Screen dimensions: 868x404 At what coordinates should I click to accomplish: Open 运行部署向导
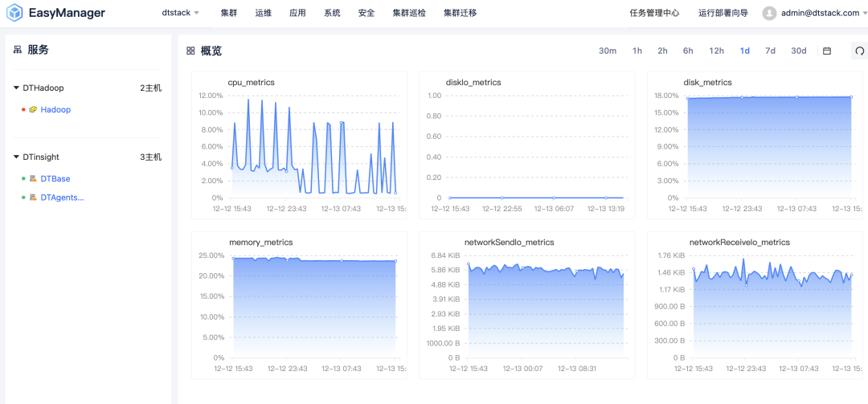pos(723,14)
